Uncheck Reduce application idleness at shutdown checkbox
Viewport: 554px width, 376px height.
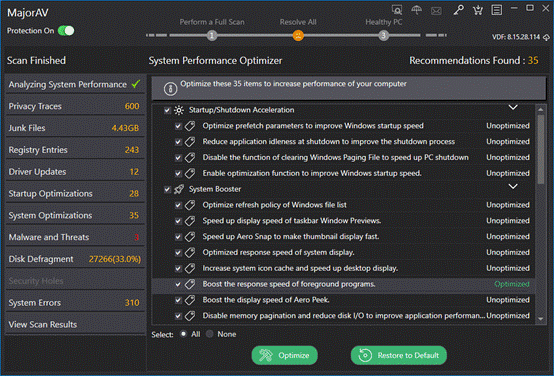178,142
